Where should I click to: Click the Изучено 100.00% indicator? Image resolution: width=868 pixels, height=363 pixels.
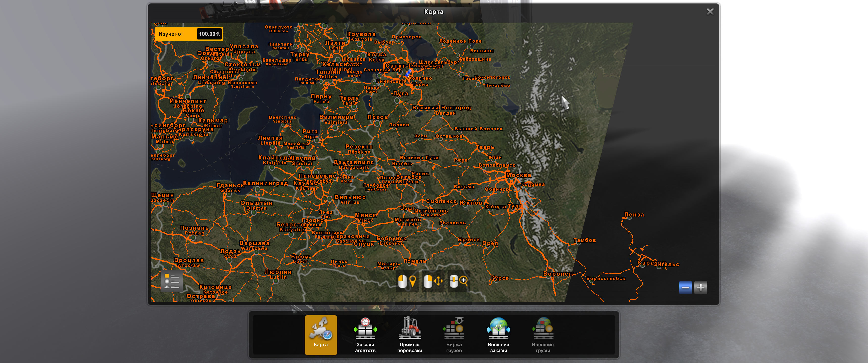189,34
